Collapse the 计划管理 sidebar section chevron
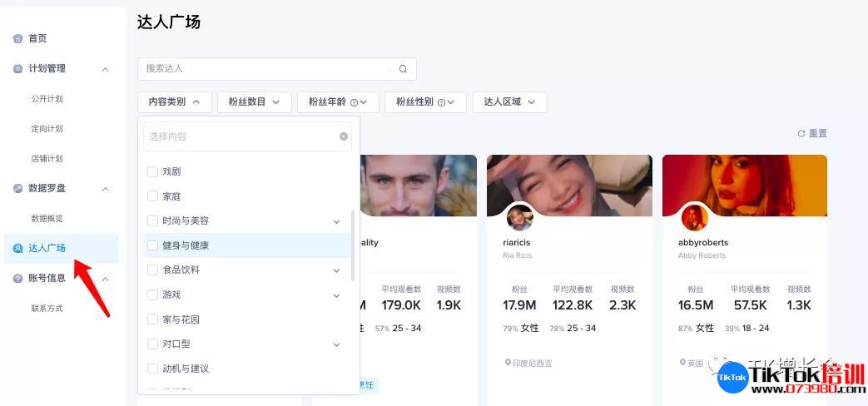The height and width of the screenshot is (406, 868). coord(105,69)
